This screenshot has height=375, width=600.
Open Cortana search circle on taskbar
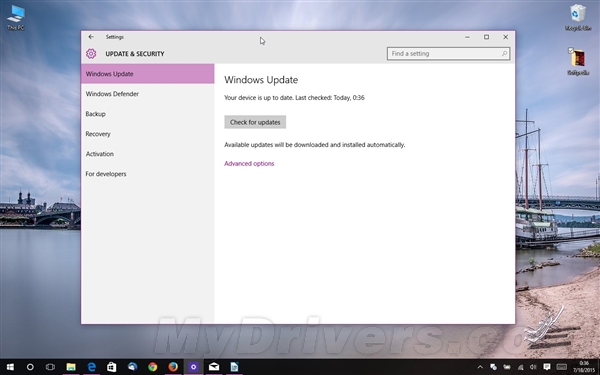tap(30, 367)
